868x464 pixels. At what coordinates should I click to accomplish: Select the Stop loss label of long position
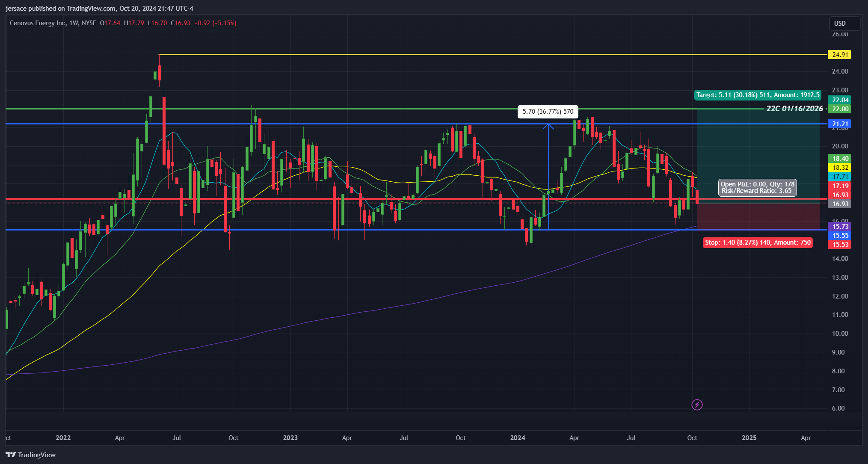coord(758,242)
